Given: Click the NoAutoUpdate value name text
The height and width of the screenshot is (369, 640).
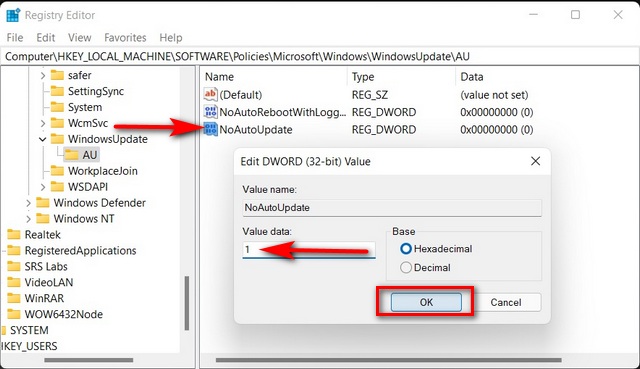Looking at the screenshot, I should [x=256, y=130].
